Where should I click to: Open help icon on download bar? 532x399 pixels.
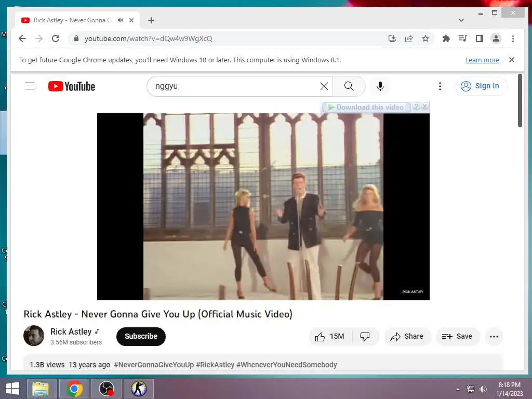(x=416, y=107)
